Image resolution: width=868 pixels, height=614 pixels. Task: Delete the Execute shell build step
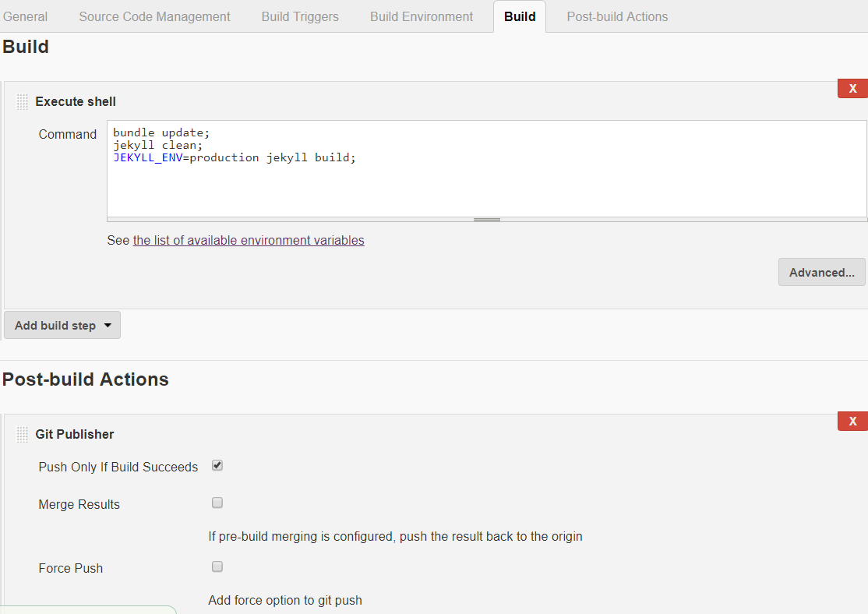tap(852, 89)
